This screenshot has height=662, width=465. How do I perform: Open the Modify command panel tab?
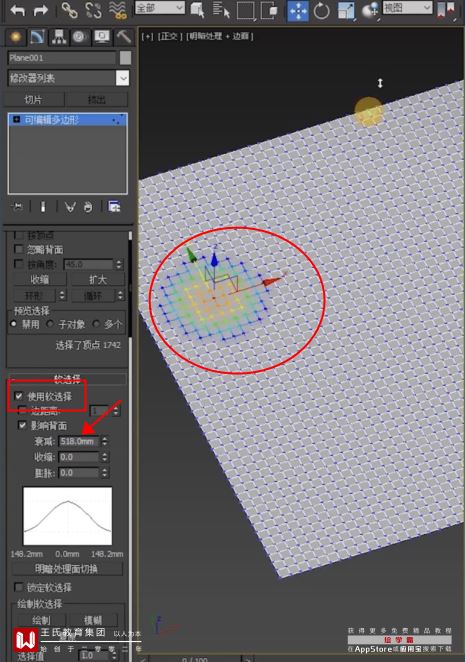(38, 37)
